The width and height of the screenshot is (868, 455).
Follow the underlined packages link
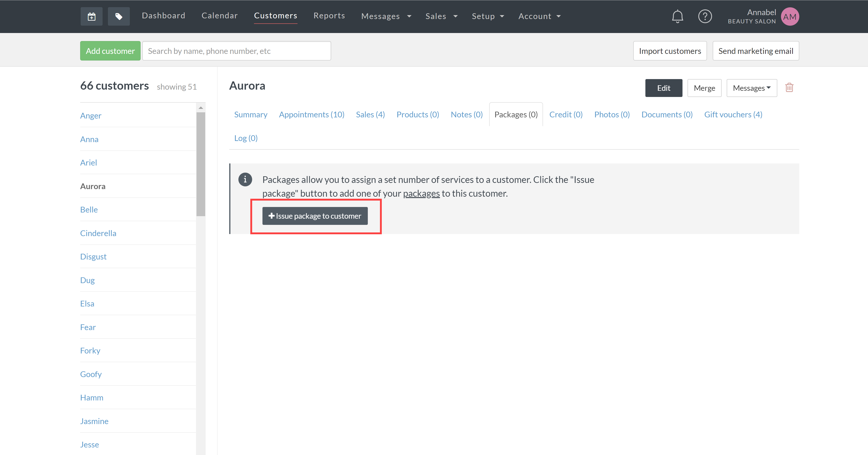click(421, 194)
